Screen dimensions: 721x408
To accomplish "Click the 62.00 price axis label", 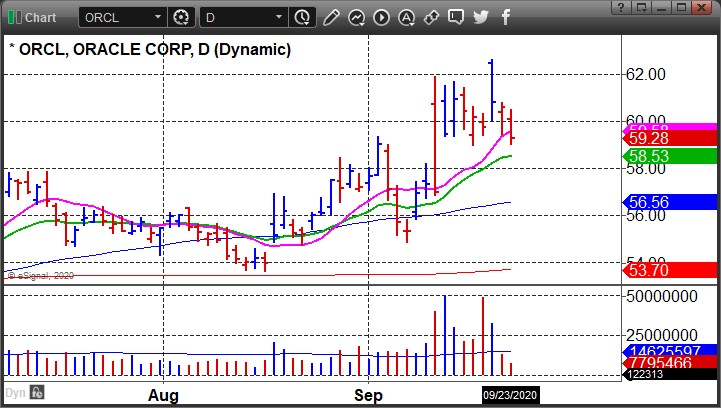I will pos(646,74).
